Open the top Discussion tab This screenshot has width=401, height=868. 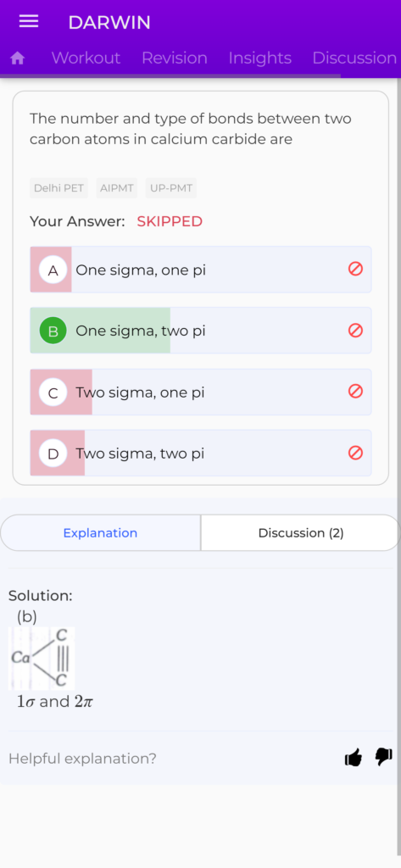(354, 58)
